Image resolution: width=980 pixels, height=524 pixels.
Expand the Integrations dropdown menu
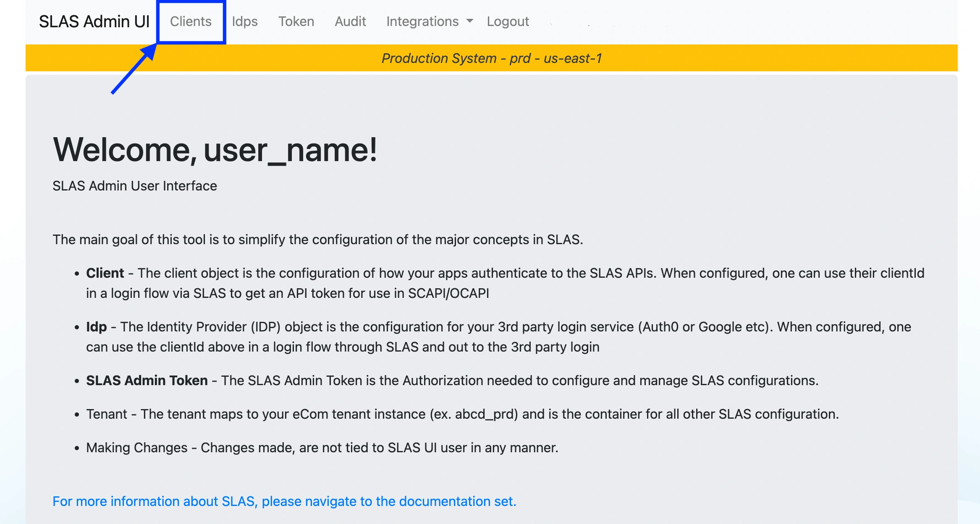pos(422,21)
